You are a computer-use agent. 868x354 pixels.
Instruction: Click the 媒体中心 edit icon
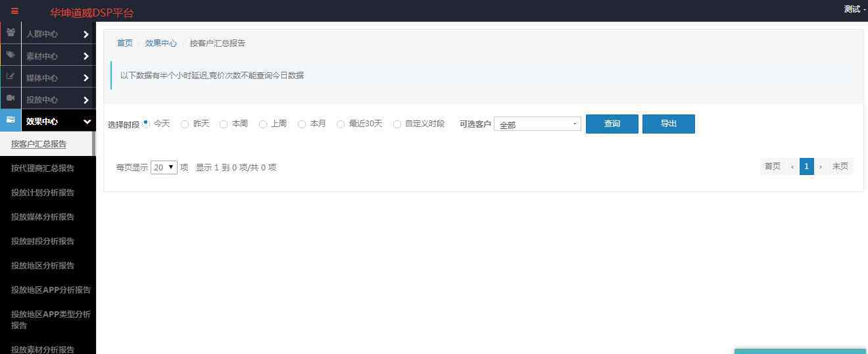pyautogui.click(x=11, y=77)
